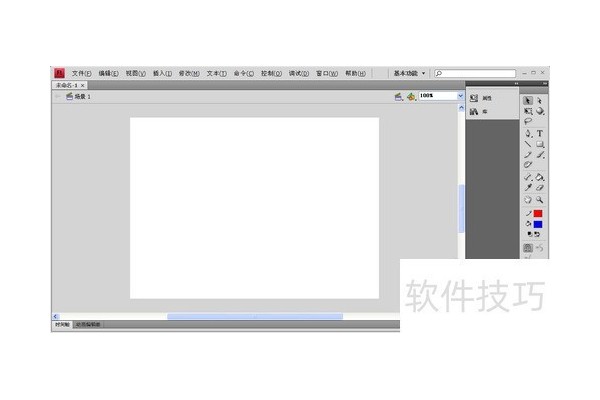Open the 修改(M) menu
The image size is (600, 400).
pyautogui.click(x=189, y=73)
